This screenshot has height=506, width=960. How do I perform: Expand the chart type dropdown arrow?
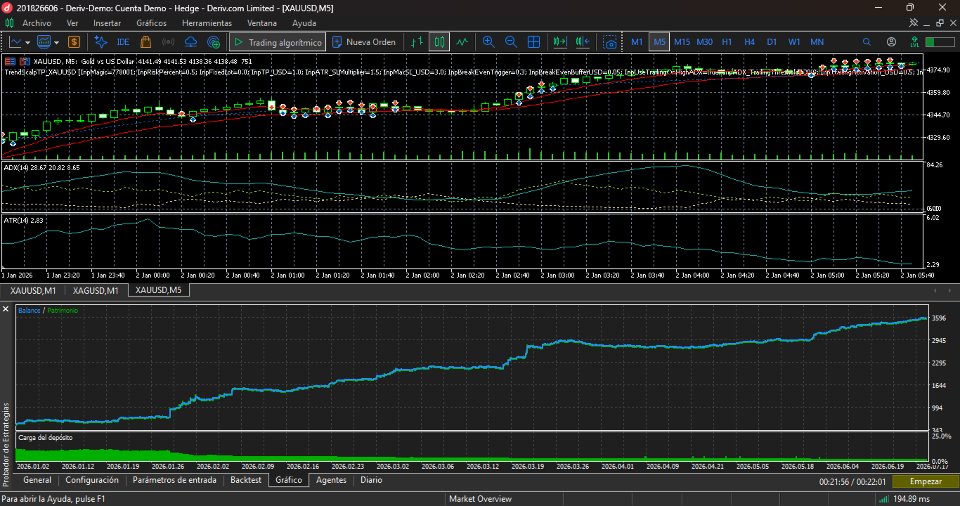click(28, 42)
